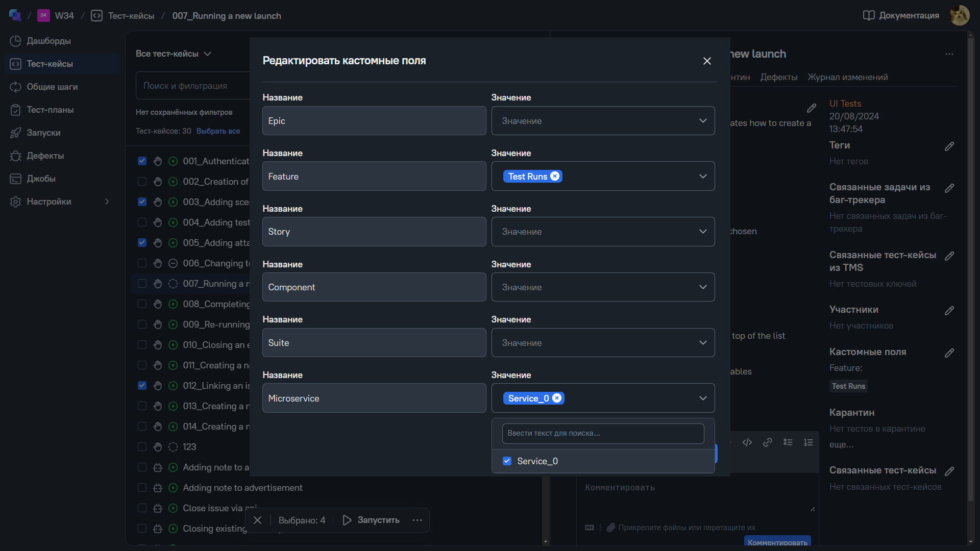Open Дефекты bug icon in sidebar
This screenshot has height=551, width=980.
tap(16, 156)
